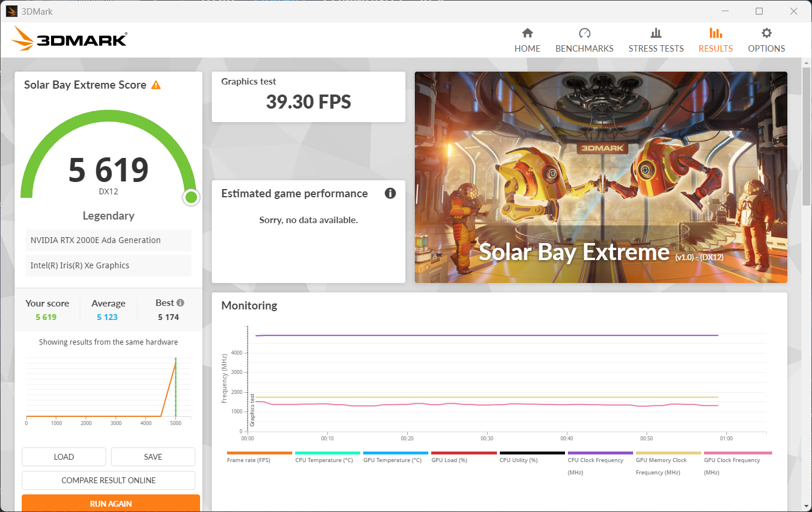Click the green score gauge indicator dot
The height and width of the screenshot is (512, 812).
(191, 197)
